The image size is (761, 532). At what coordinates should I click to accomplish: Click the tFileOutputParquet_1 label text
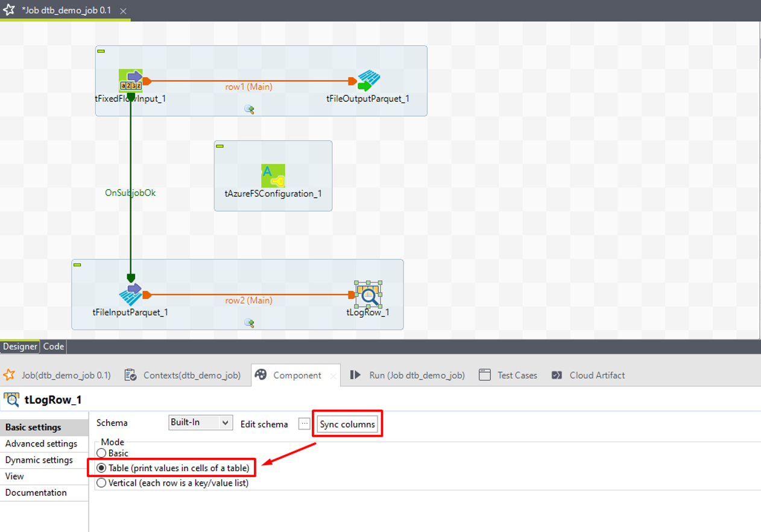click(368, 98)
